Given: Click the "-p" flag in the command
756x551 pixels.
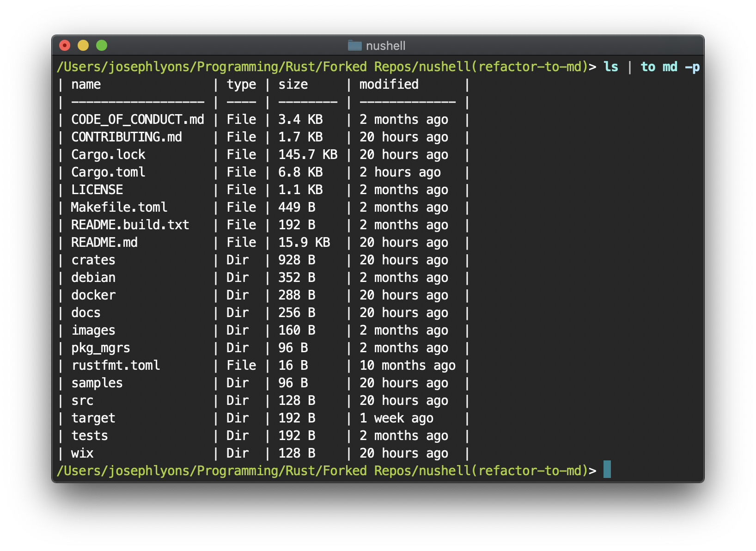Looking at the screenshot, I should 692,67.
